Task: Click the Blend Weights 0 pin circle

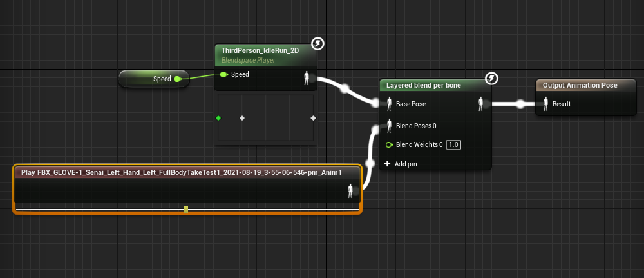Action: 390,144
